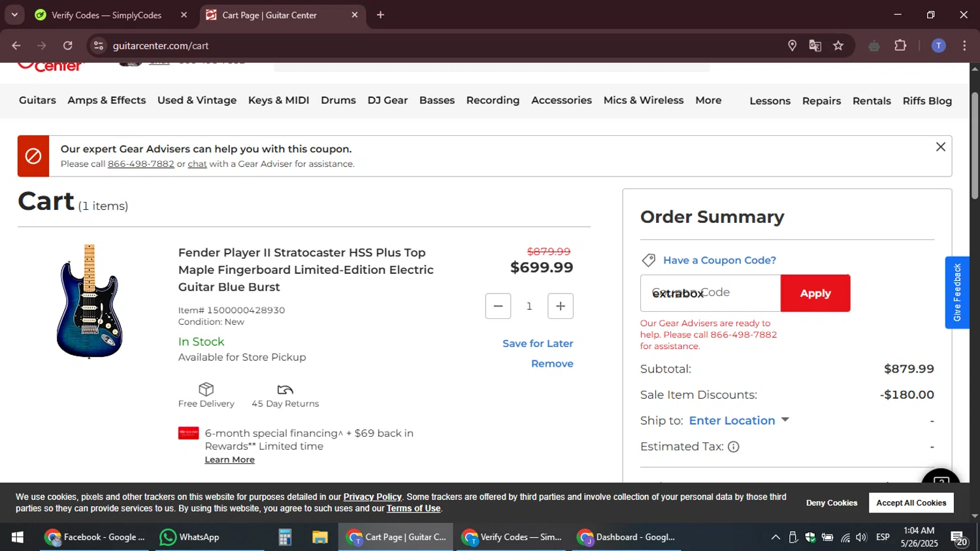Screen dimensions: 980x551
Task: View site information icon in address bar
Action: [99, 46]
